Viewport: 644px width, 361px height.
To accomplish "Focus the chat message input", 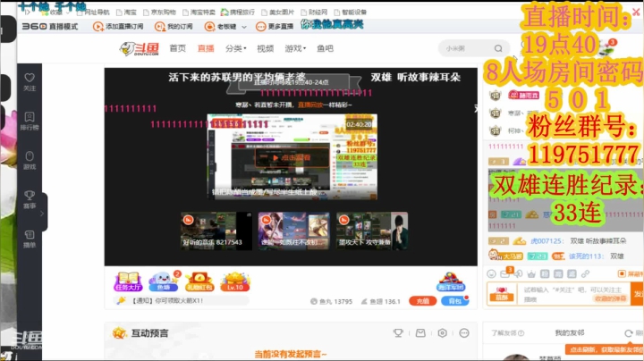I will pyautogui.click(x=573, y=294).
